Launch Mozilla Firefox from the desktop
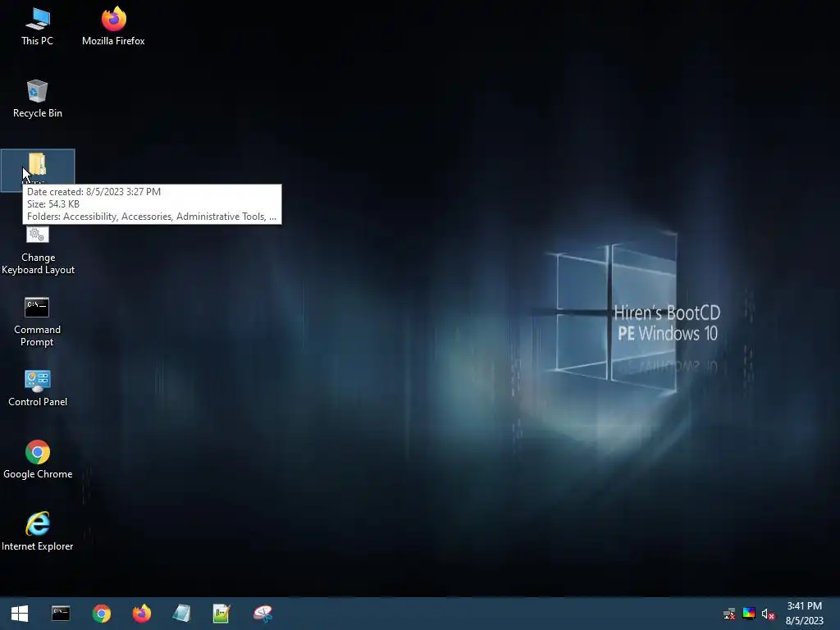This screenshot has height=630, width=840. click(x=113, y=26)
